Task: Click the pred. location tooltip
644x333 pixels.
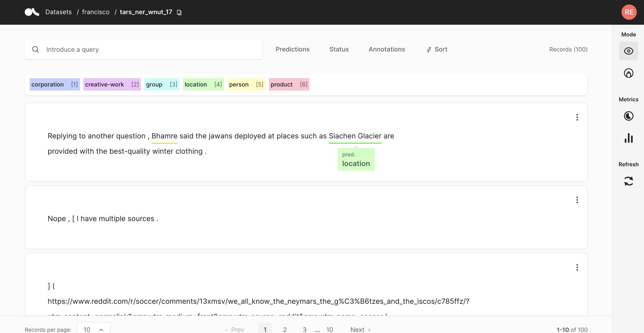Action: coord(356,159)
